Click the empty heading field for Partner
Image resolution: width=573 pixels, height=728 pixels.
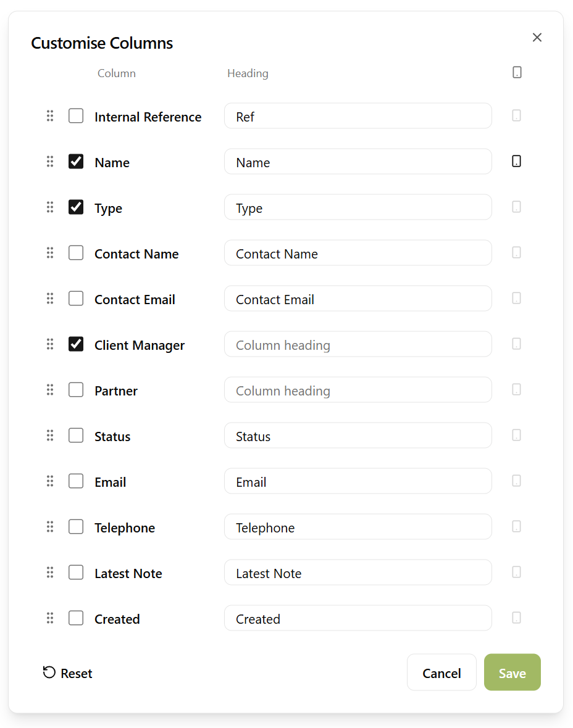358,390
